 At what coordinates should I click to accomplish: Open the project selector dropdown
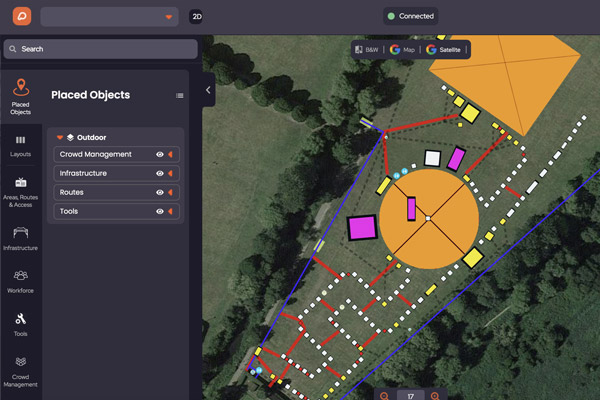[109, 17]
